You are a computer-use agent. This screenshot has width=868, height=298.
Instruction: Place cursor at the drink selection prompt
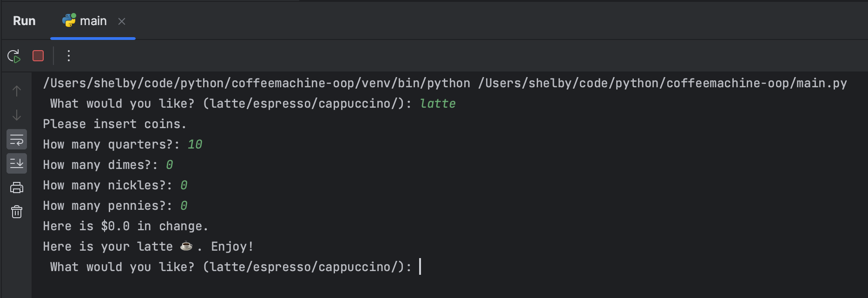[x=420, y=266]
